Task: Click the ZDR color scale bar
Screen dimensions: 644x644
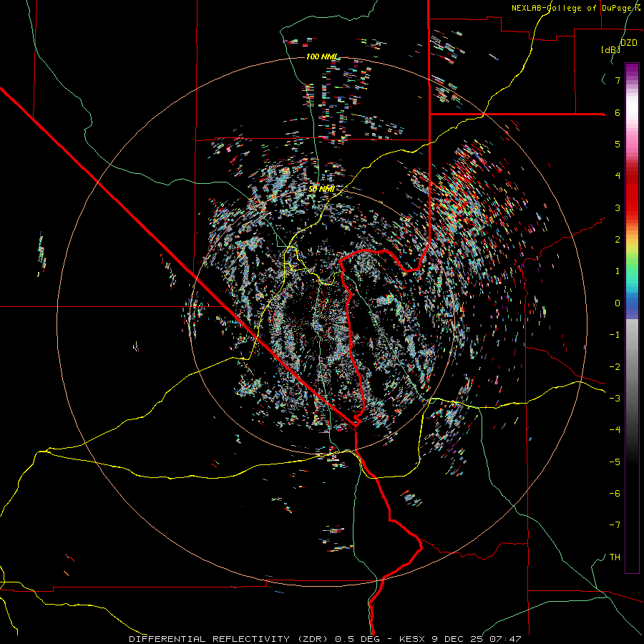Action: 632,318
